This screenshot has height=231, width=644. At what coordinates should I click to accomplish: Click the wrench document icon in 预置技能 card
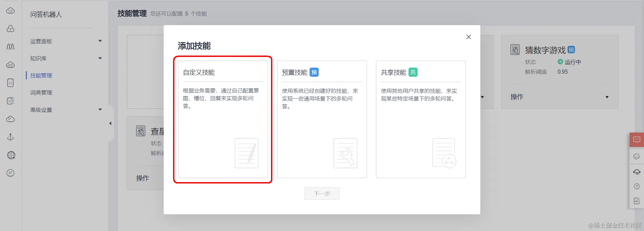coord(345,153)
